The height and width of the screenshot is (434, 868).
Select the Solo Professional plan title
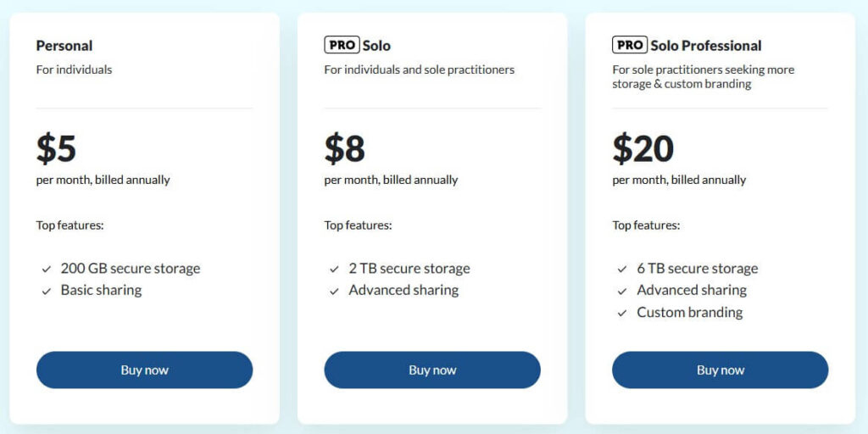pyautogui.click(x=706, y=46)
